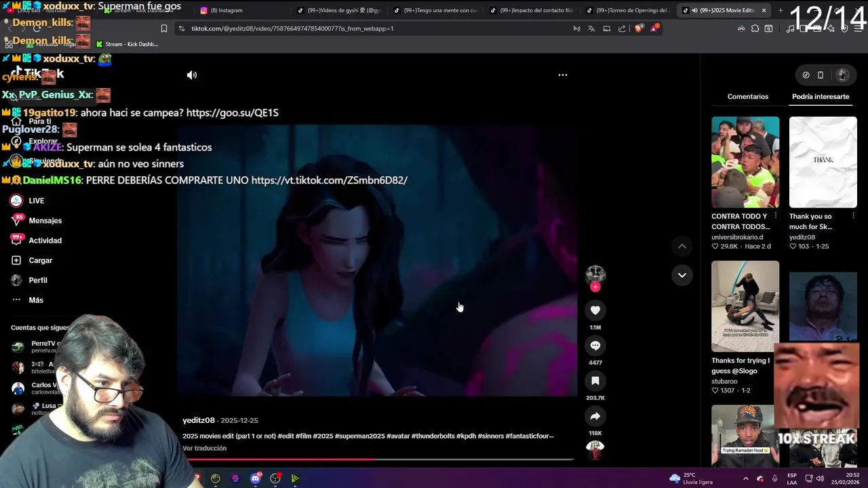The width and height of the screenshot is (868, 488).
Task: Open Brave Shields lion icon
Action: tap(638, 28)
